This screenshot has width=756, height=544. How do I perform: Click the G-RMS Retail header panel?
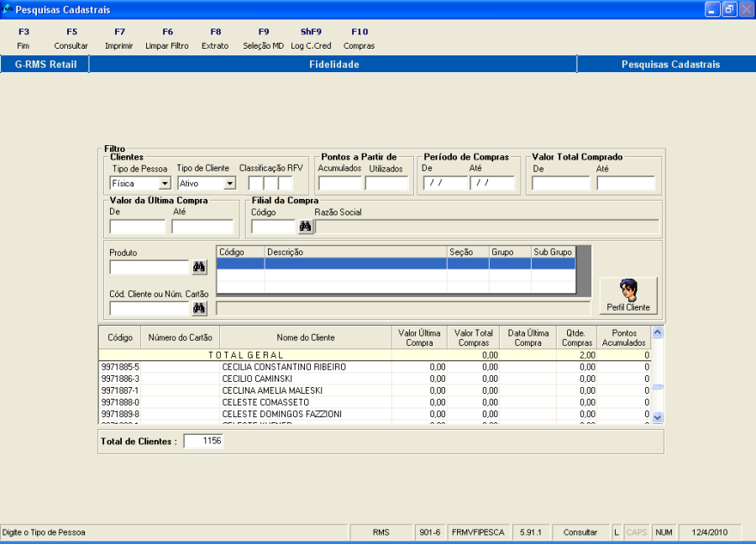pyautogui.click(x=45, y=64)
